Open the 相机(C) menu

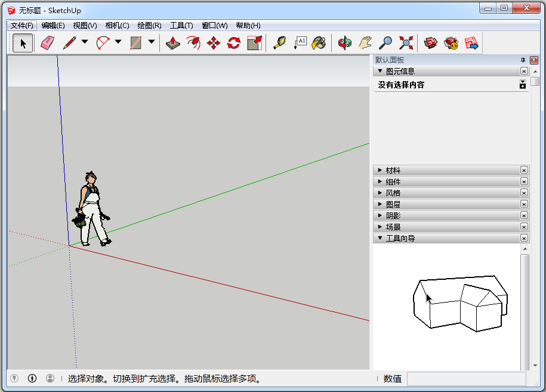116,25
